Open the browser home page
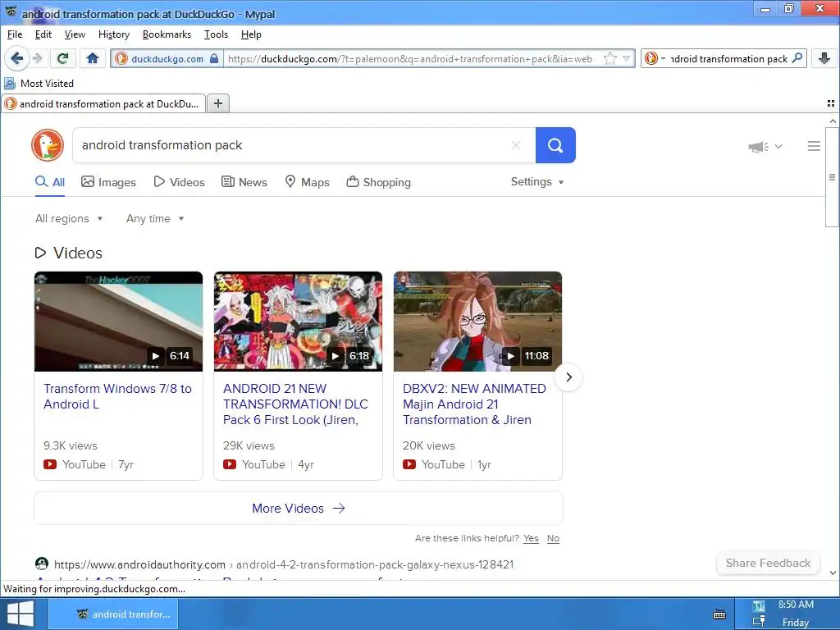Image resolution: width=840 pixels, height=630 pixels. click(x=93, y=58)
